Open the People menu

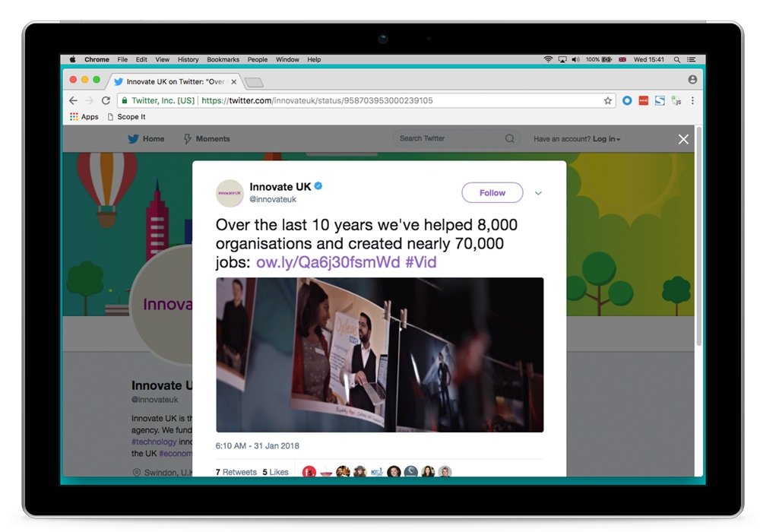point(258,59)
